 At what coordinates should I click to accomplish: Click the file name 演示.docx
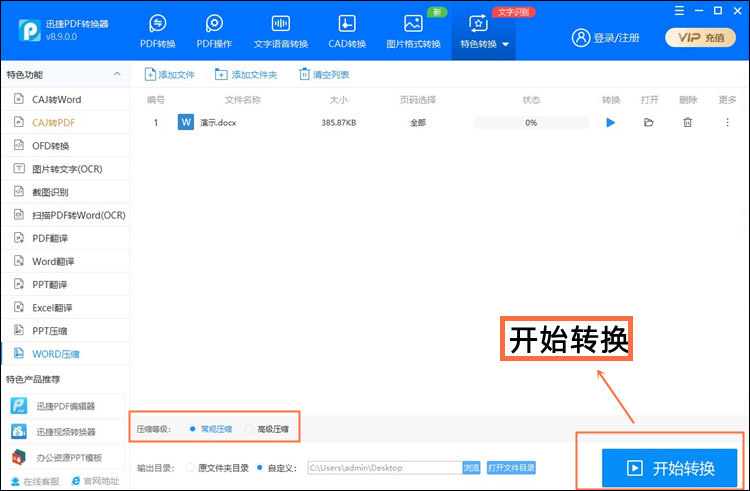point(218,123)
